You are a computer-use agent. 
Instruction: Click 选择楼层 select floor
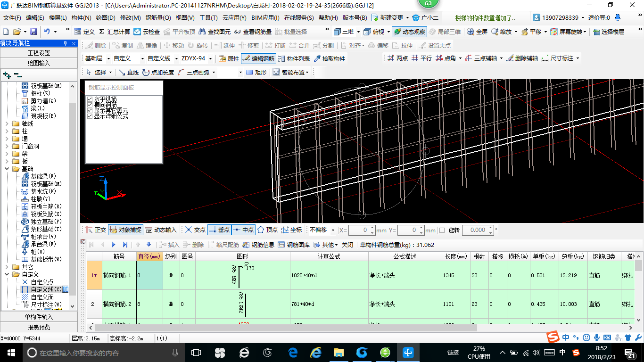[x=609, y=32]
